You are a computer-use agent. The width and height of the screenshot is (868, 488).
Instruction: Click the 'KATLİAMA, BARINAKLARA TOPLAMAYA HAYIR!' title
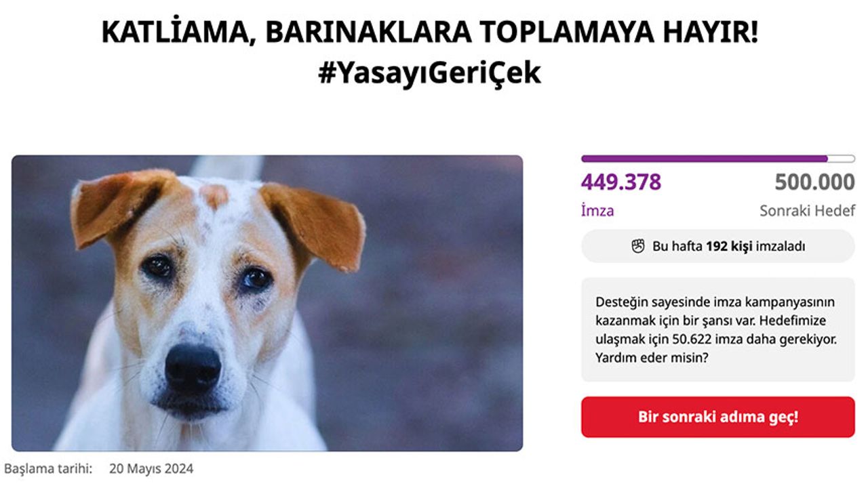(x=430, y=33)
